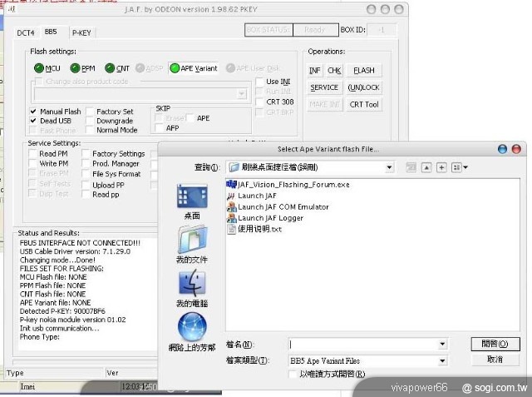This screenshot has width=532, height=397.
Task: Check the Use INI option
Action: [259, 82]
